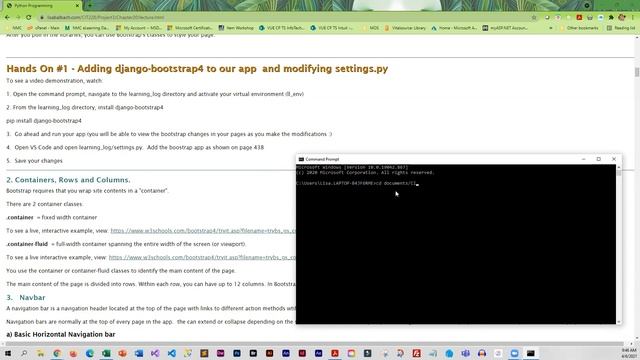640x360 pixels.
Task: Launch Firefox from the taskbar
Action: (73, 353)
